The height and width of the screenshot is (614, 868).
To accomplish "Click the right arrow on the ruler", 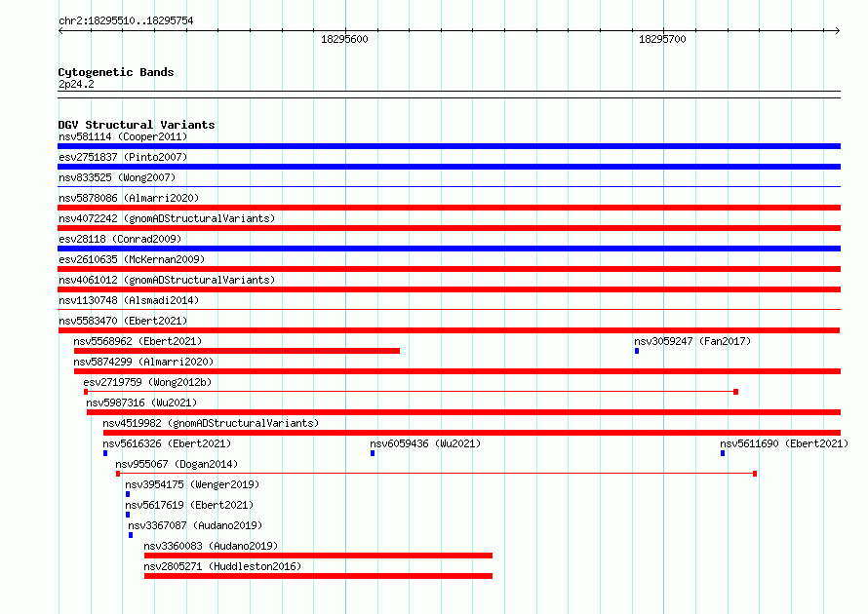I will click(x=838, y=31).
